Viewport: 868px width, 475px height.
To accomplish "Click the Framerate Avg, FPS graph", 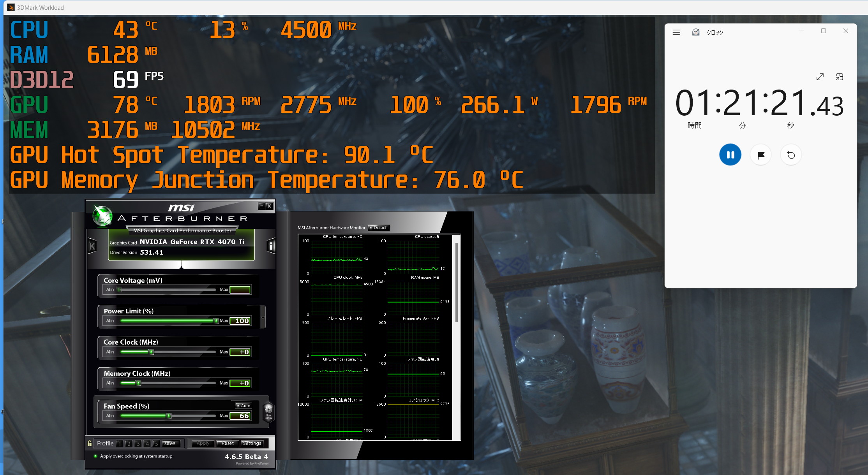I will click(x=414, y=339).
